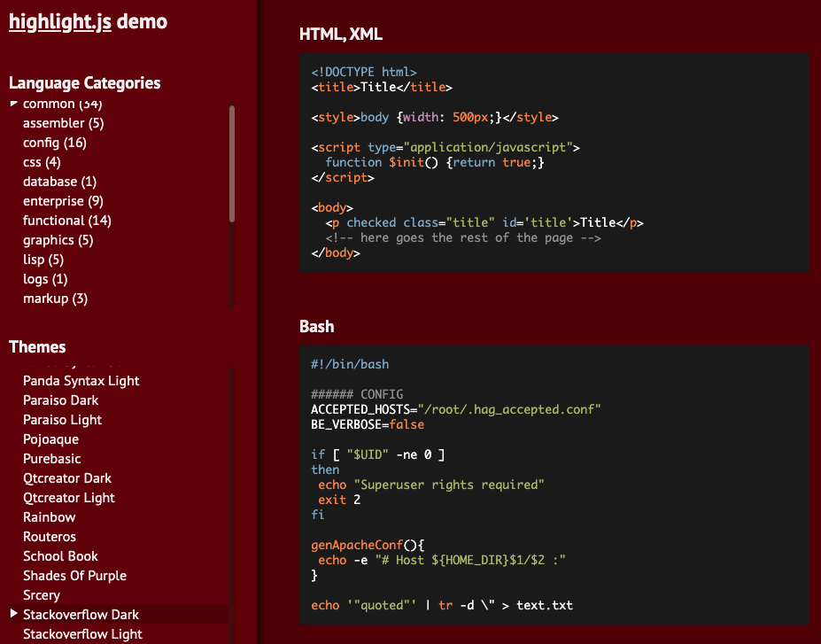Screen dimensions: 821x644
Task: Click the <!DOCTYPE html> code line
Action: click(364, 72)
